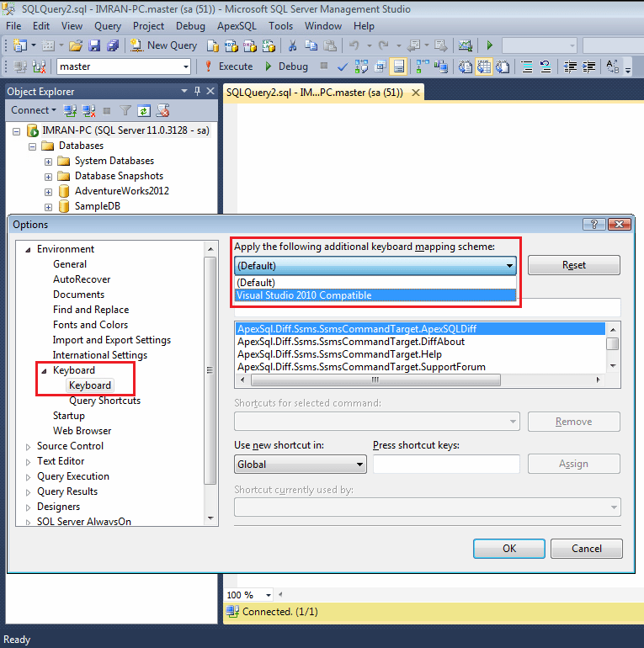Click the Reset button in Options

click(x=574, y=265)
